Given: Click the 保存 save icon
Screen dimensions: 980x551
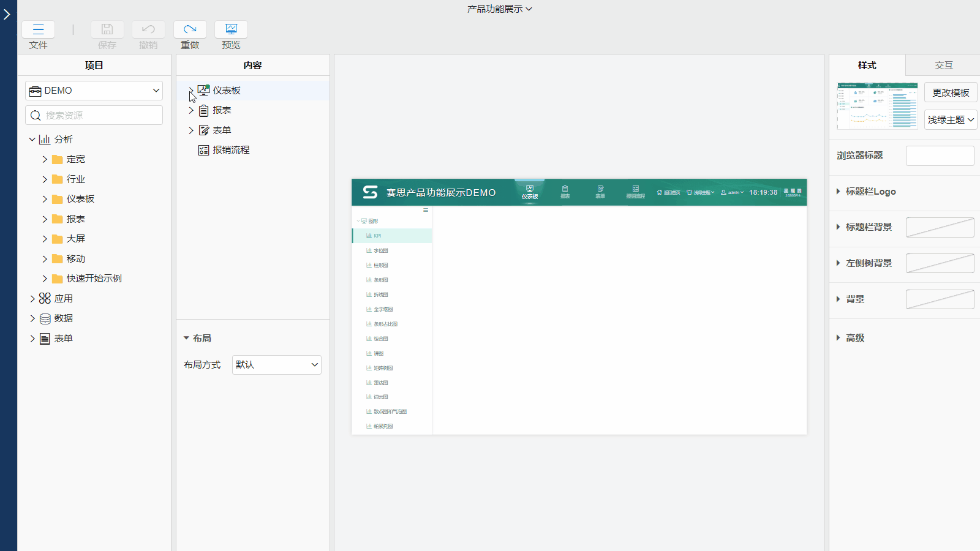Looking at the screenshot, I should pyautogui.click(x=107, y=29).
